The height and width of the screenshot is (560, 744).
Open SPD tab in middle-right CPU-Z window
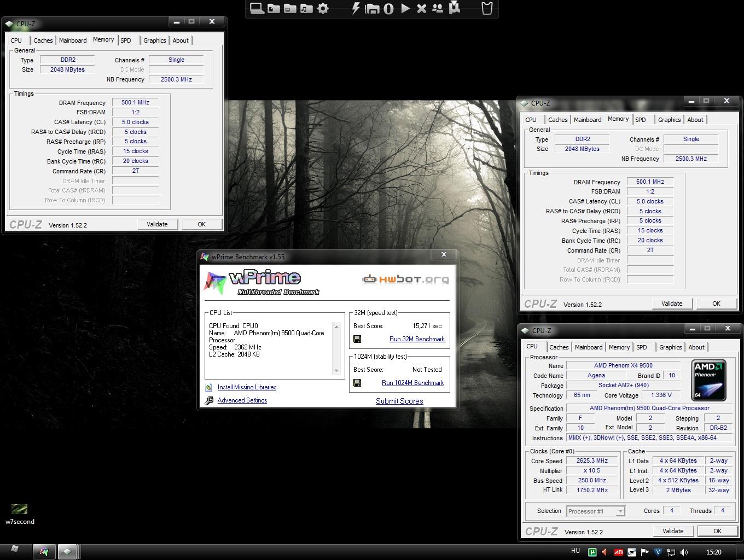[641, 120]
